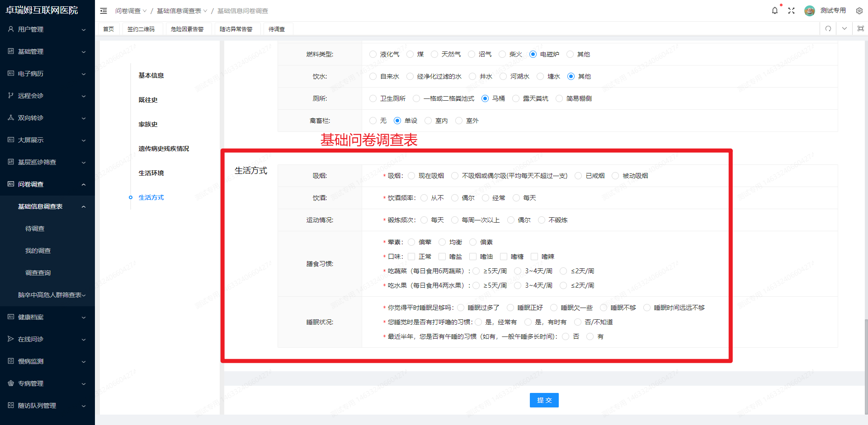Select 是，经常有 snoring radio

click(x=478, y=322)
